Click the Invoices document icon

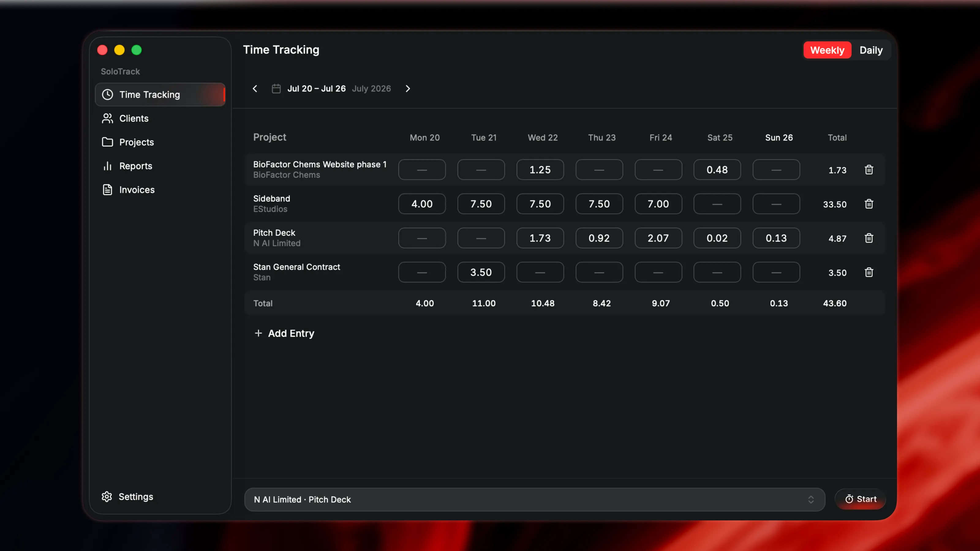click(107, 190)
